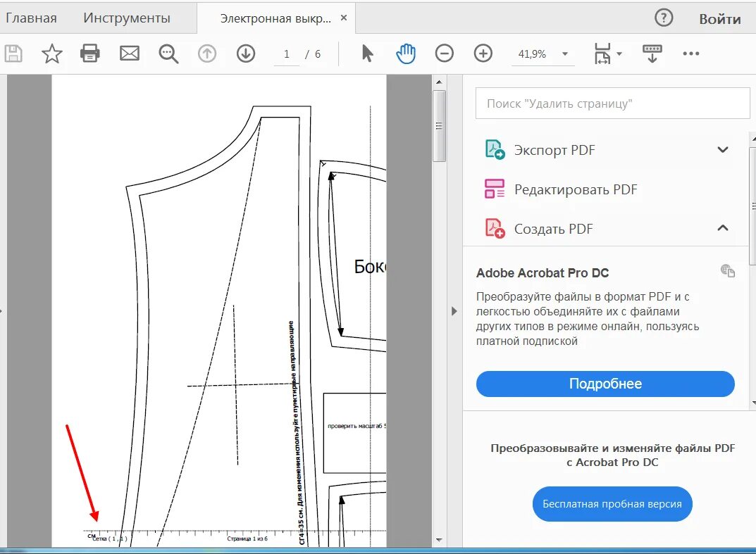Click the document vertical scrollbar thumb
756x554 pixels.
(439, 126)
